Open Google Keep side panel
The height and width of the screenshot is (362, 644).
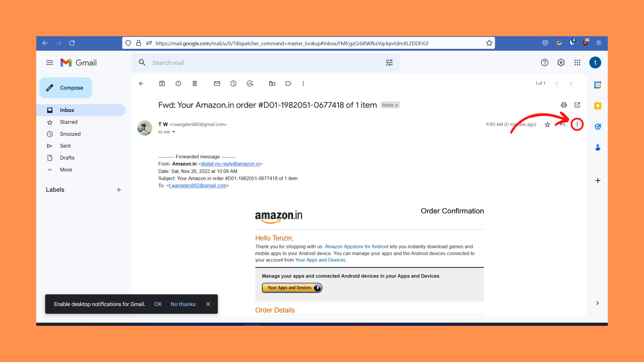(598, 106)
